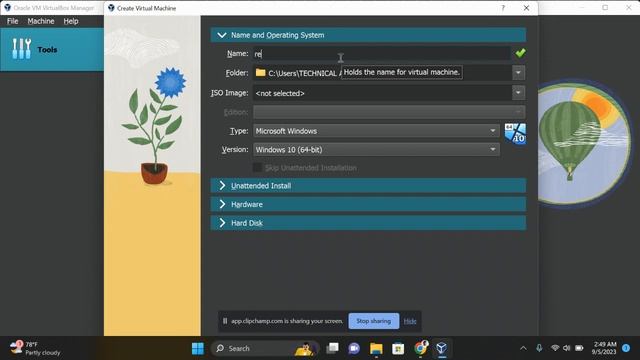640x360 pixels.
Task: Click the folder icon in Folder field
Action: pyautogui.click(x=260, y=73)
